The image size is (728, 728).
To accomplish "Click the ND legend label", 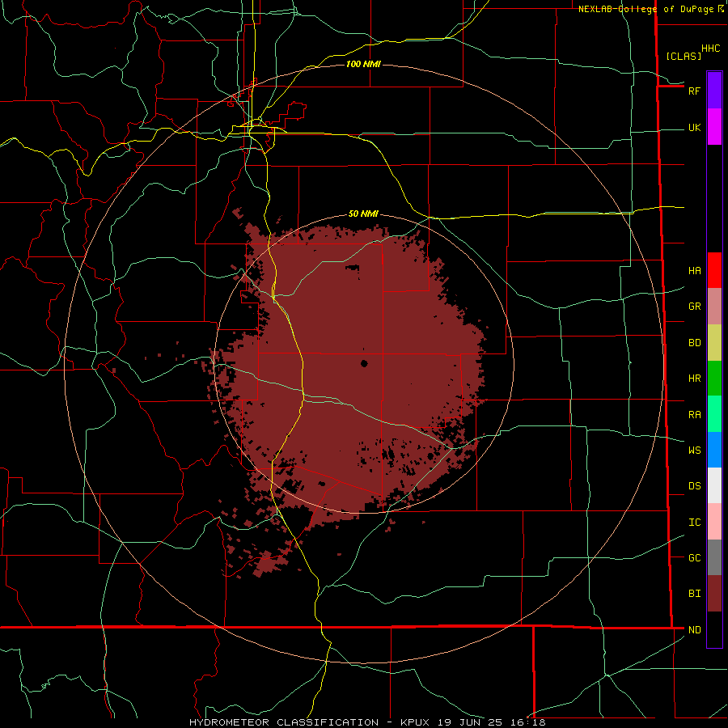I will pyautogui.click(x=694, y=630).
